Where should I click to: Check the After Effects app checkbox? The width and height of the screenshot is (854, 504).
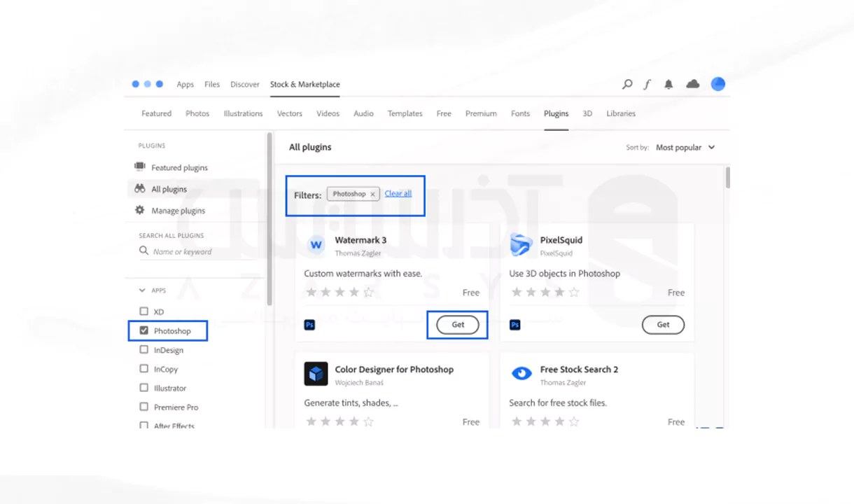pos(143,425)
